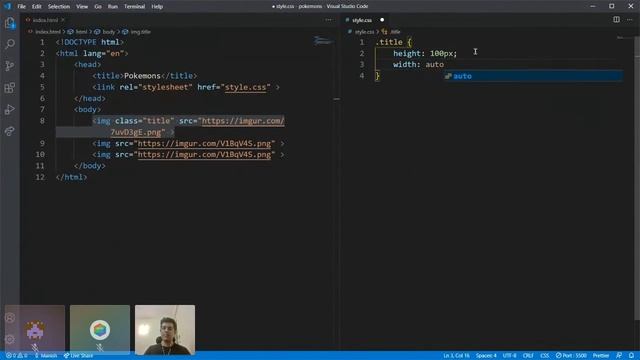
Task: Open the notifications bell in status bar
Action: coord(631,356)
